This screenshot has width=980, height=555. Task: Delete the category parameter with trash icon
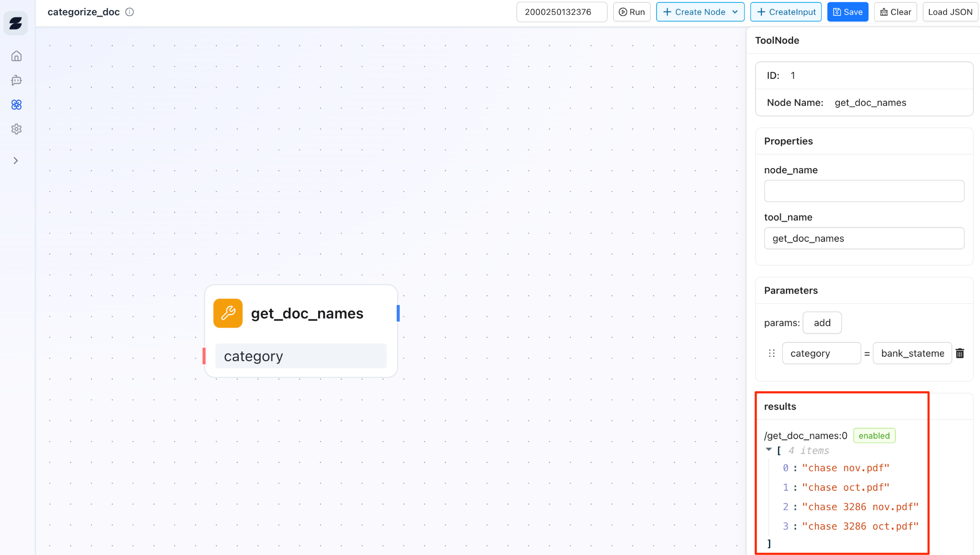click(x=959, y=353)
